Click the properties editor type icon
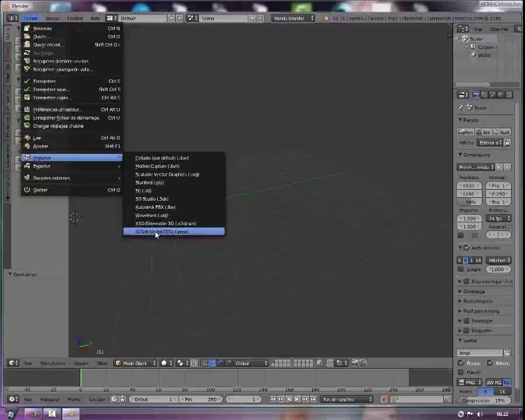 click(x=463, y=95)
